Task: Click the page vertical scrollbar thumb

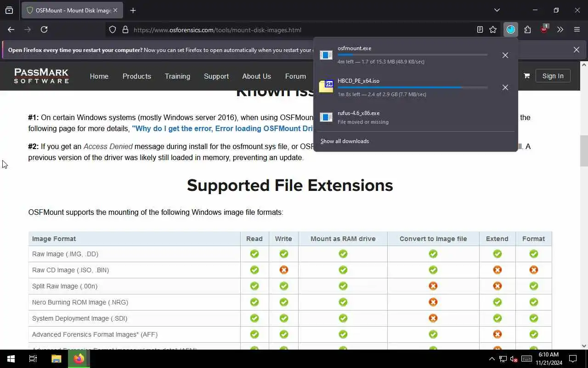Action: [x=584, y=150]
